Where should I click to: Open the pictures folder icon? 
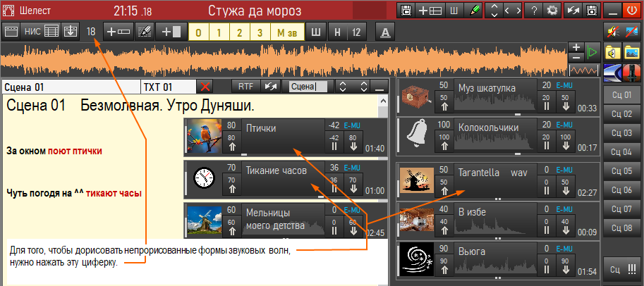click(632, 53)
